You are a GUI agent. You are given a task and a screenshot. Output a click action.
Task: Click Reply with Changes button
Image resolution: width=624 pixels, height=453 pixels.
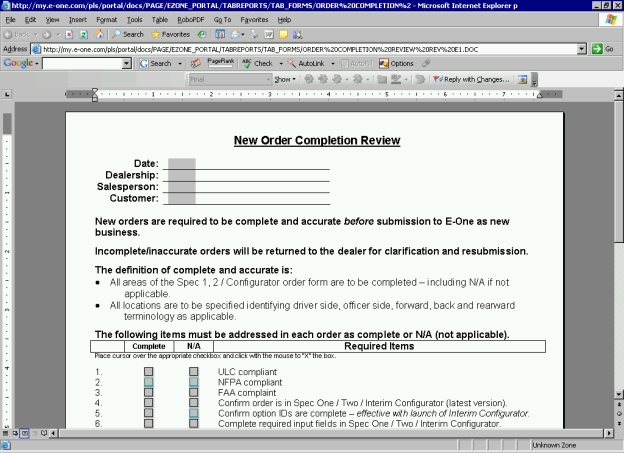(x=471, y=80)
